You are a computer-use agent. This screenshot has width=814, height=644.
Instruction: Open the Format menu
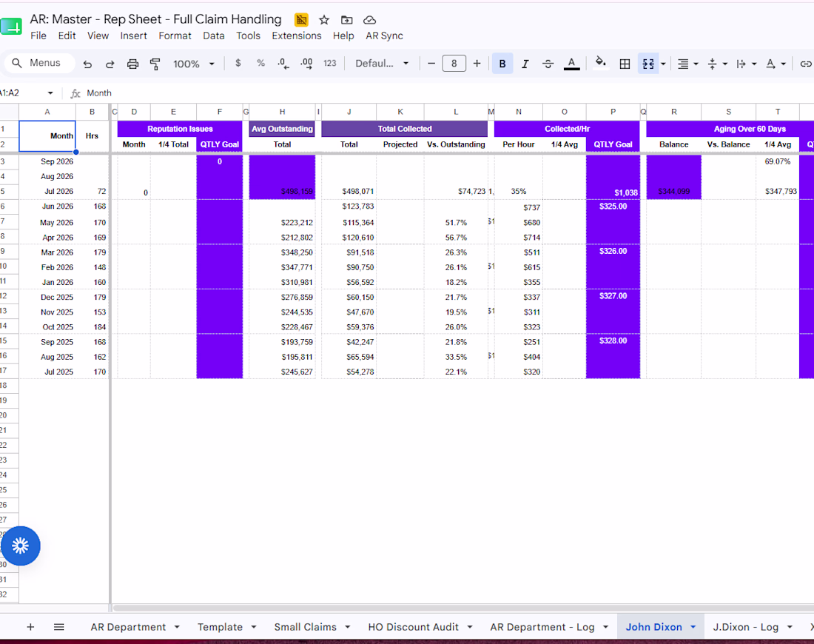coord(175,36)
